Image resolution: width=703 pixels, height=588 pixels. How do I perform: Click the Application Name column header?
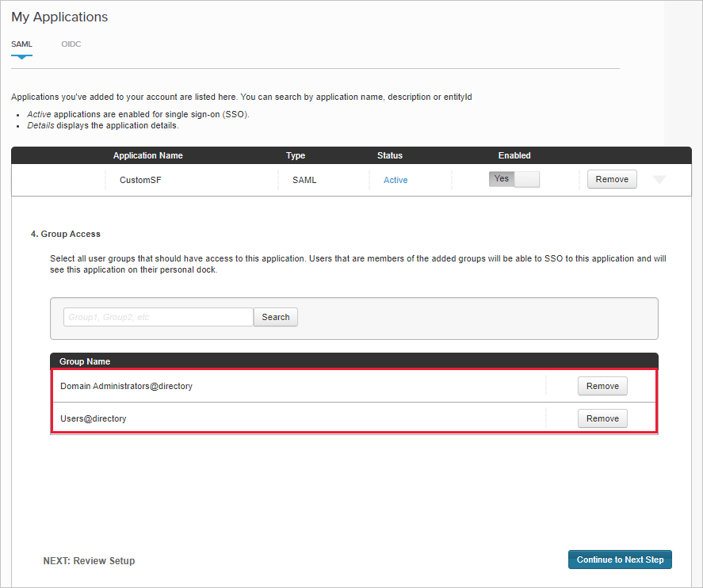point(147,155)
